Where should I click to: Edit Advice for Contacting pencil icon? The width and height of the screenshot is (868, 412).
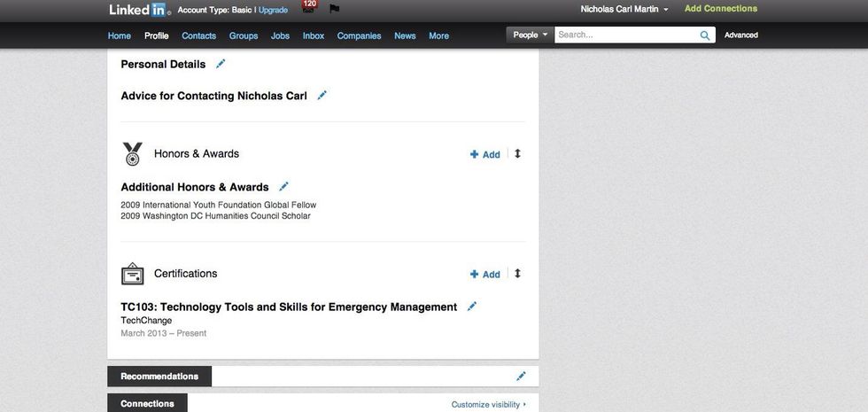tap(322, 96)
